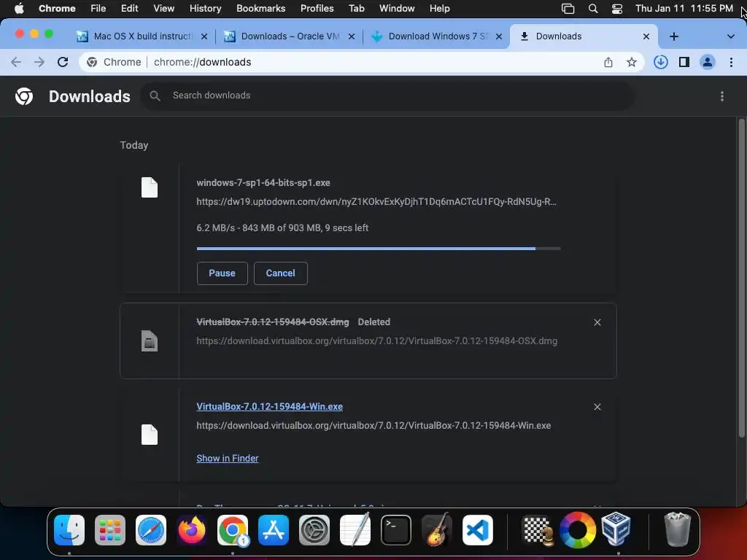This screenshot has height=560, width=747.
Task: Open the Chrome three-dot menu in toolbar
Action: [x=731, y=63]
